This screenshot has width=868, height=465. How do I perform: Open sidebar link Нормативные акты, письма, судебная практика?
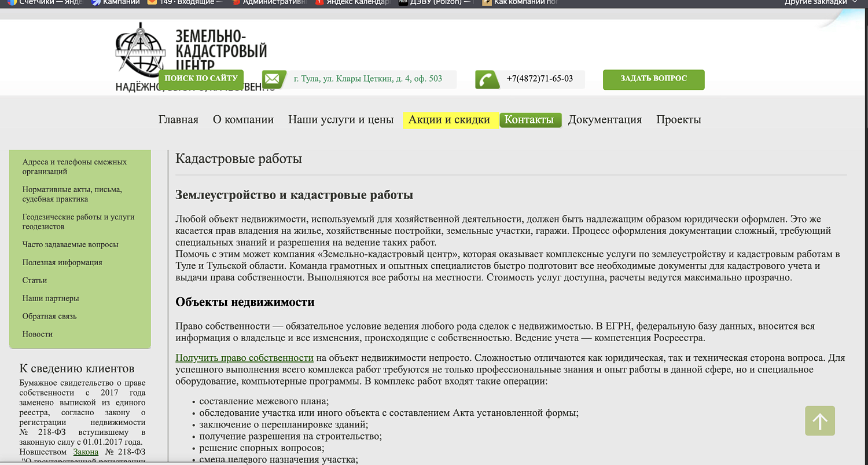(x=72, y=194)
